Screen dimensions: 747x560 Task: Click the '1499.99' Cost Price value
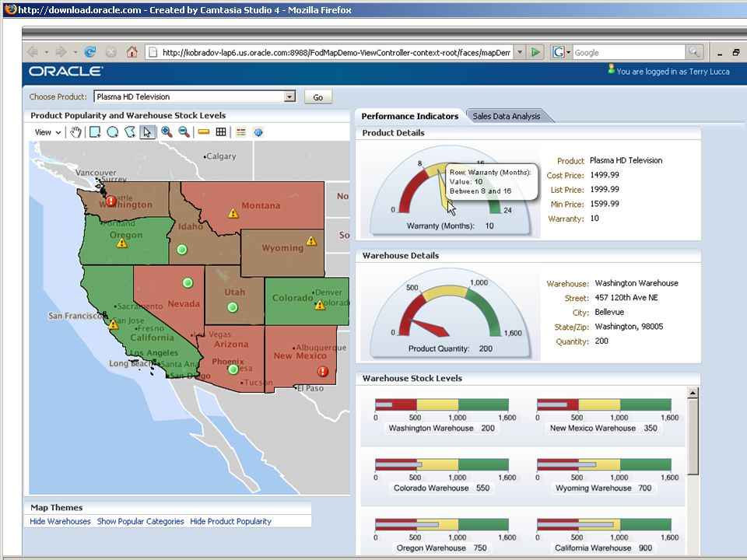[605, 175]
